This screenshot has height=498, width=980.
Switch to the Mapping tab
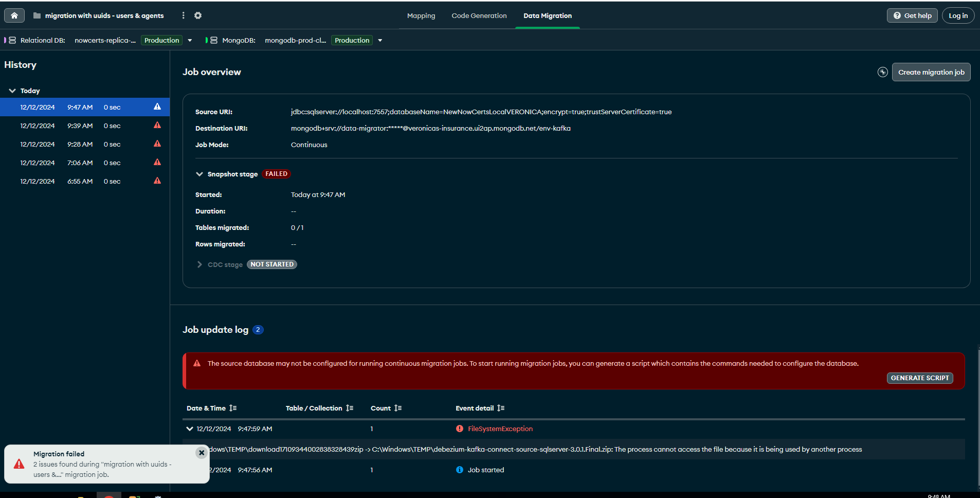[x=421, y=15]
